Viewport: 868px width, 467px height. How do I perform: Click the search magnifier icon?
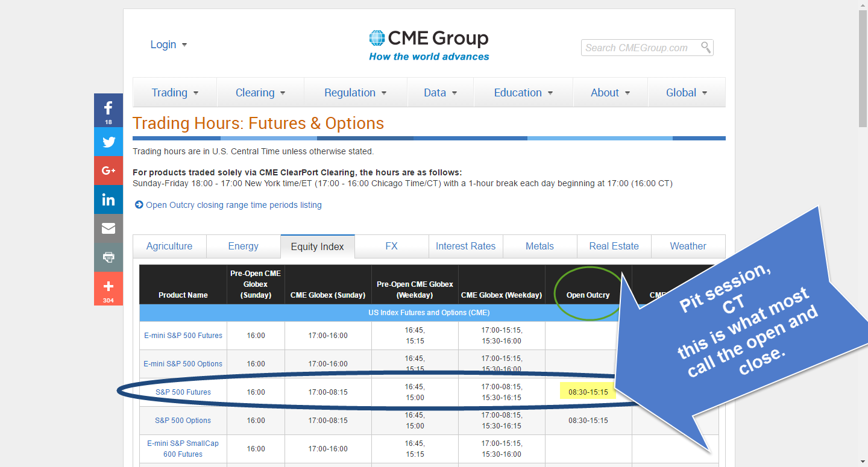pos(706,47)
